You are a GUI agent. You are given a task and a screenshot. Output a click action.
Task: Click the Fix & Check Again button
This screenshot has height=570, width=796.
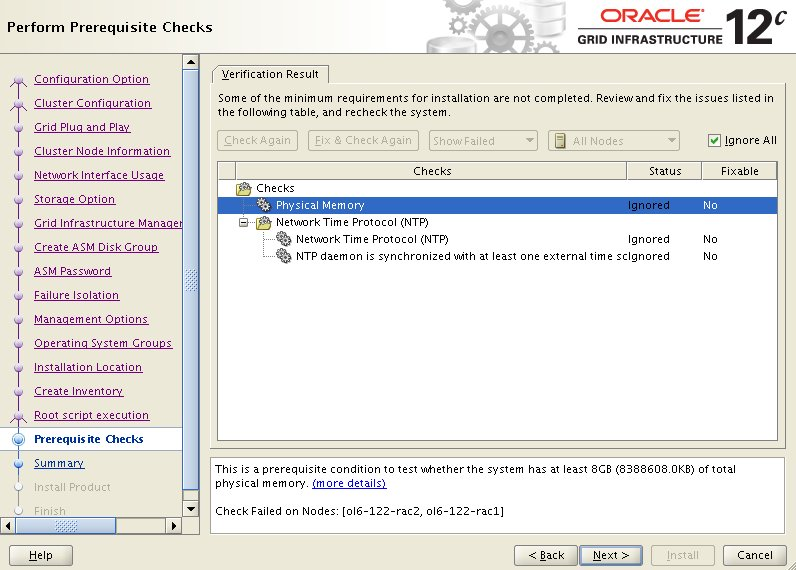[363, 141]
